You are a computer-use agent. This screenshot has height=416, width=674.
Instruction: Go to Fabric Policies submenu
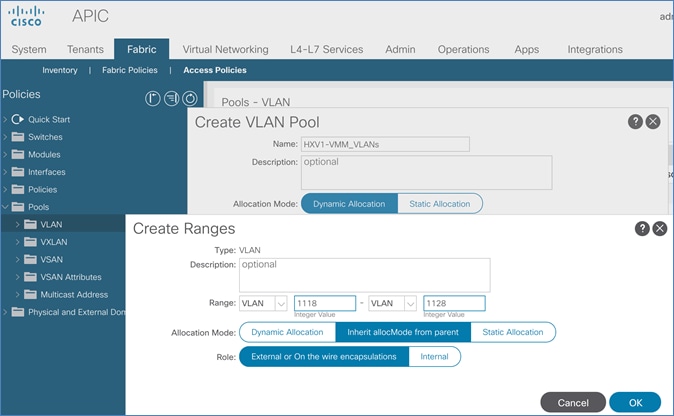pyautogui.click(x=130, y=70)
